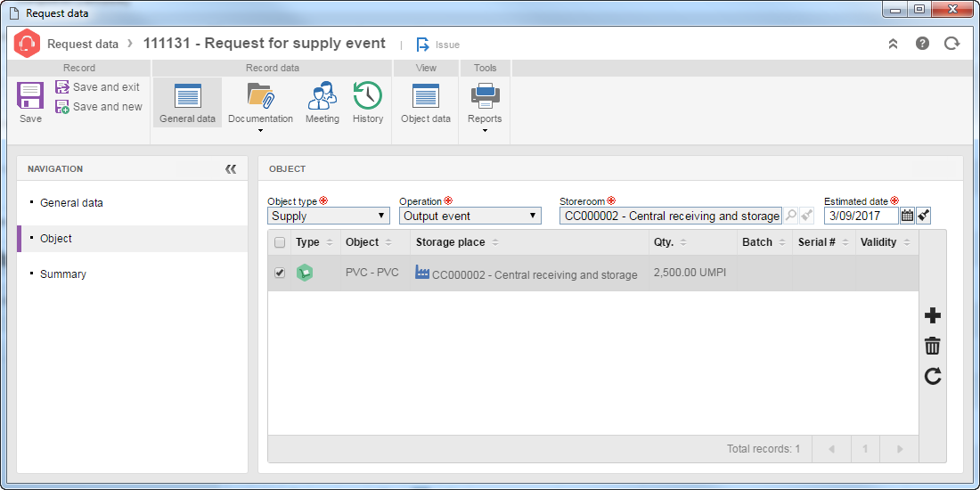Clear the Storeroom field with the brush icon
This screenshot has width=980, height=490.
[807, 216]
